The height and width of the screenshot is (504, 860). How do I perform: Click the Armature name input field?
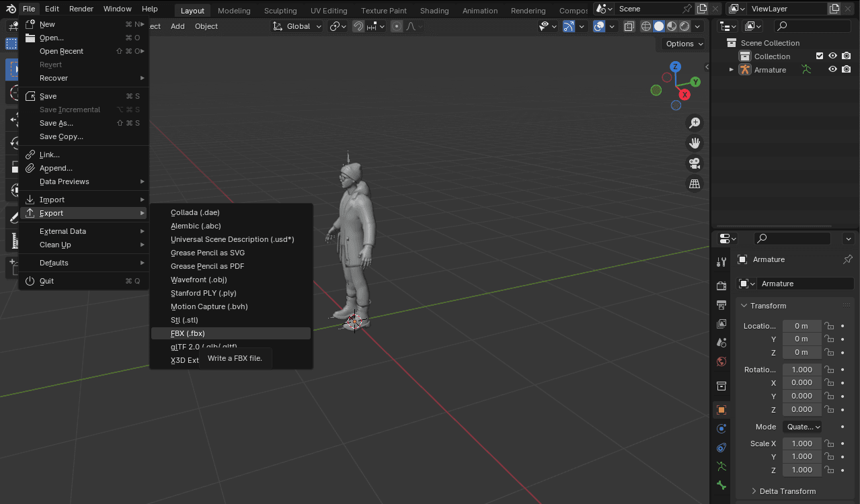pos(804,283)
